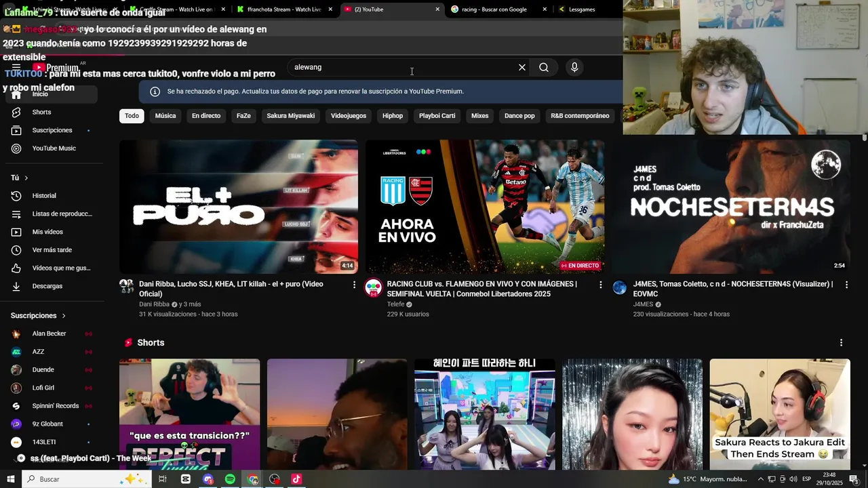Select the Hiphop filter chip

(x=393, y=116)
